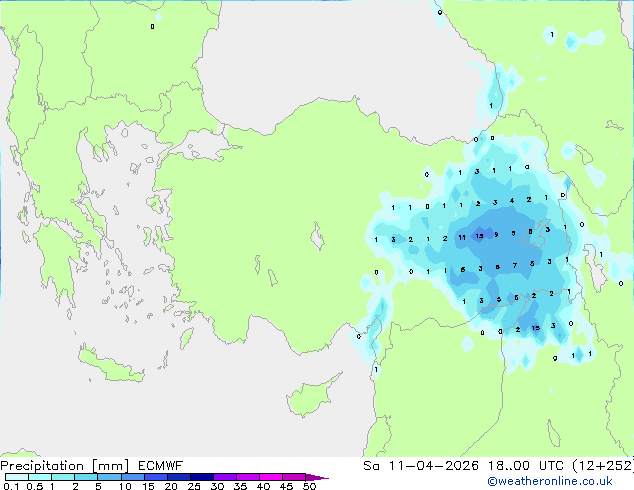Select the 30–35 mm violet legend swatch
Screen dimensions: 634x490
click(x=224, y=477)
